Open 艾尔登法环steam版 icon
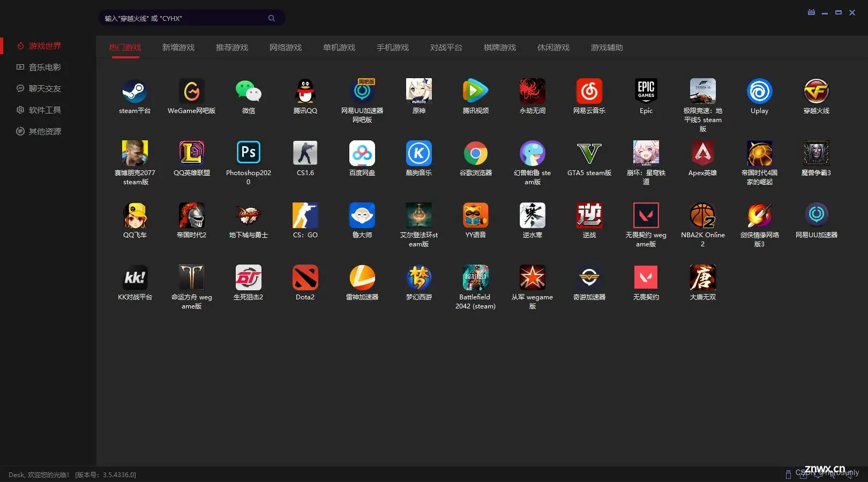This screenshot has width=868, height=482. (419, 216)
